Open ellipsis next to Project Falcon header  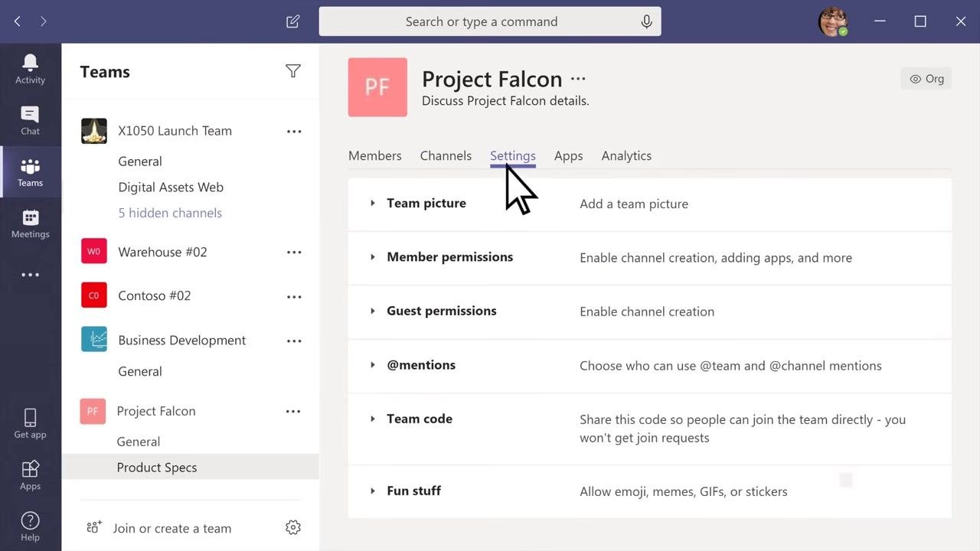coord(578,79)
